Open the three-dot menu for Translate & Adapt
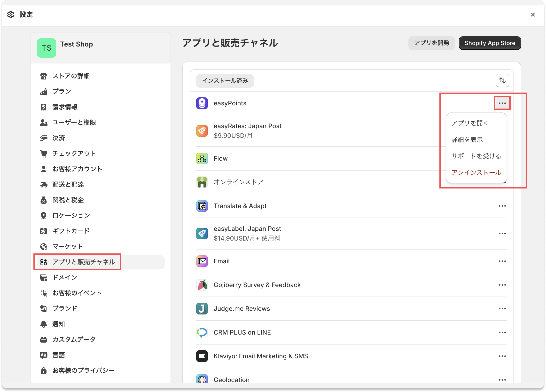 [x=503, y=206]
